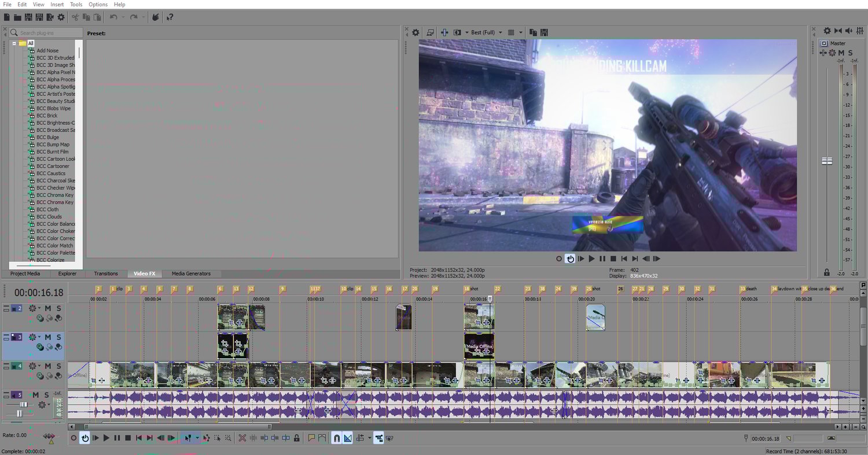
Task: Switch to the Project Media tab
Action: click(x=25, y=273)
